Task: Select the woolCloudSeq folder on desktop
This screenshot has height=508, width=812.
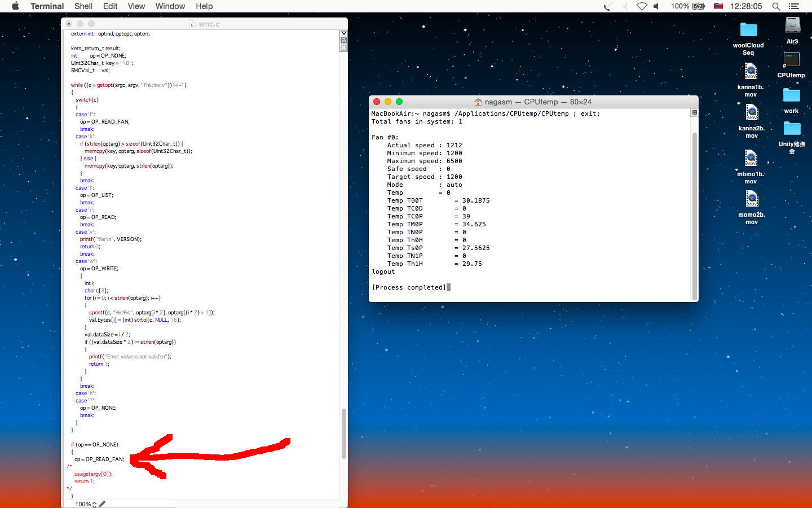Action: pos(748,30)
